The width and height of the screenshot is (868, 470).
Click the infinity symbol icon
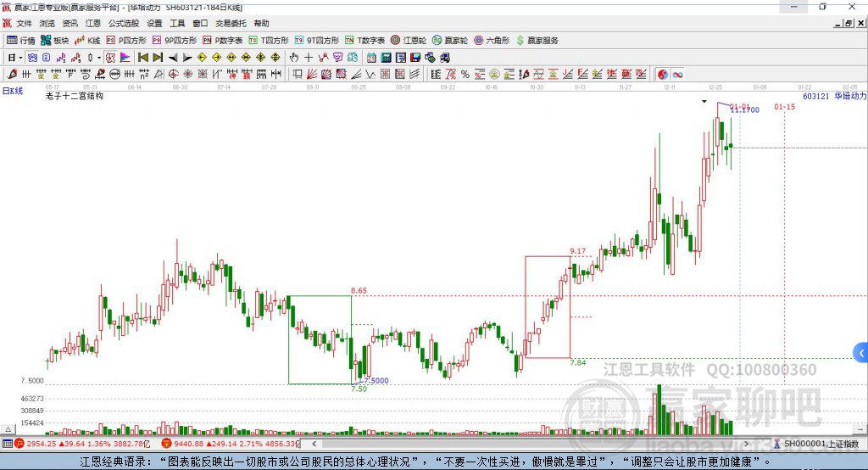pos(677,75)
